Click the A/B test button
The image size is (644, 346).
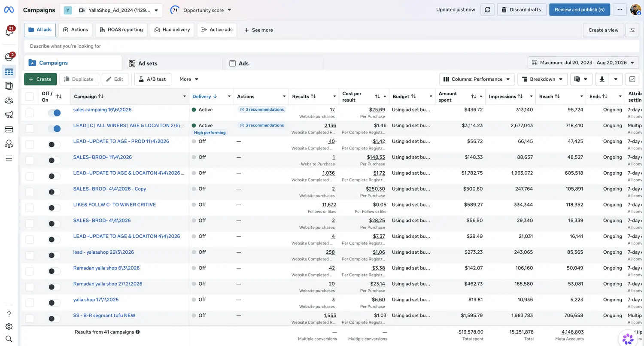153,79
